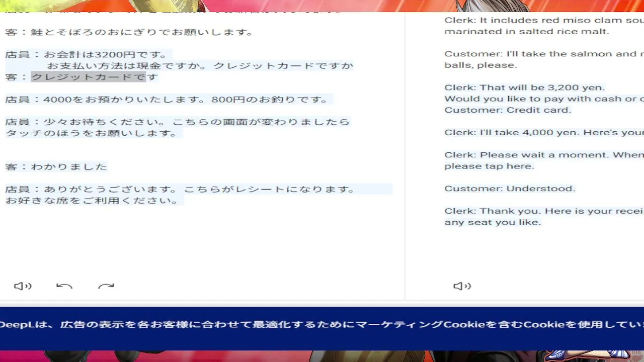Screen dimensions: 644x362
Task: Click translation 'please tap here.'
Action: [489, 166]
